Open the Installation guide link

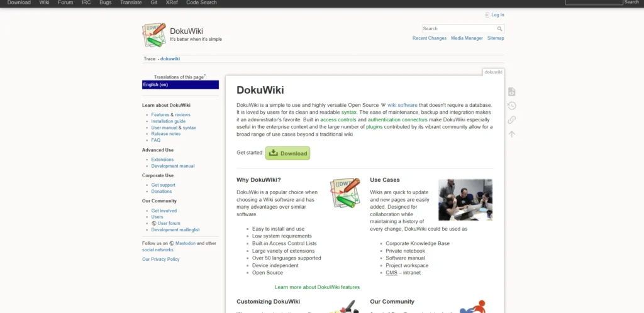[x=169, y=121]
